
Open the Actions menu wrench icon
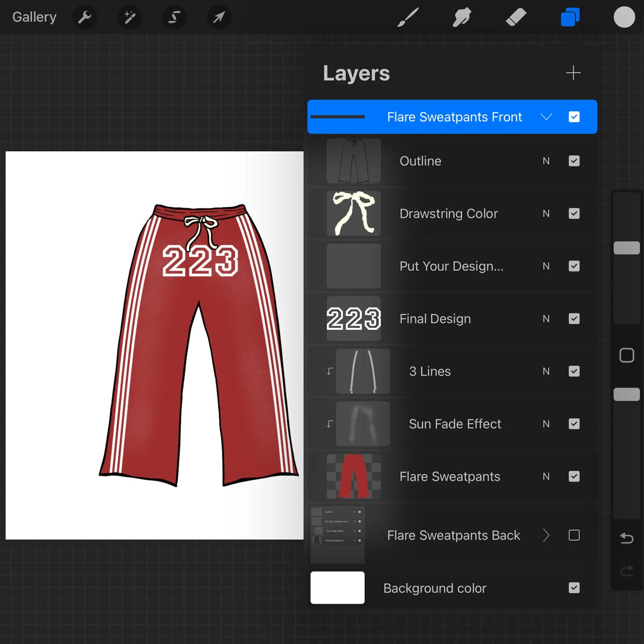click(84, 17)
